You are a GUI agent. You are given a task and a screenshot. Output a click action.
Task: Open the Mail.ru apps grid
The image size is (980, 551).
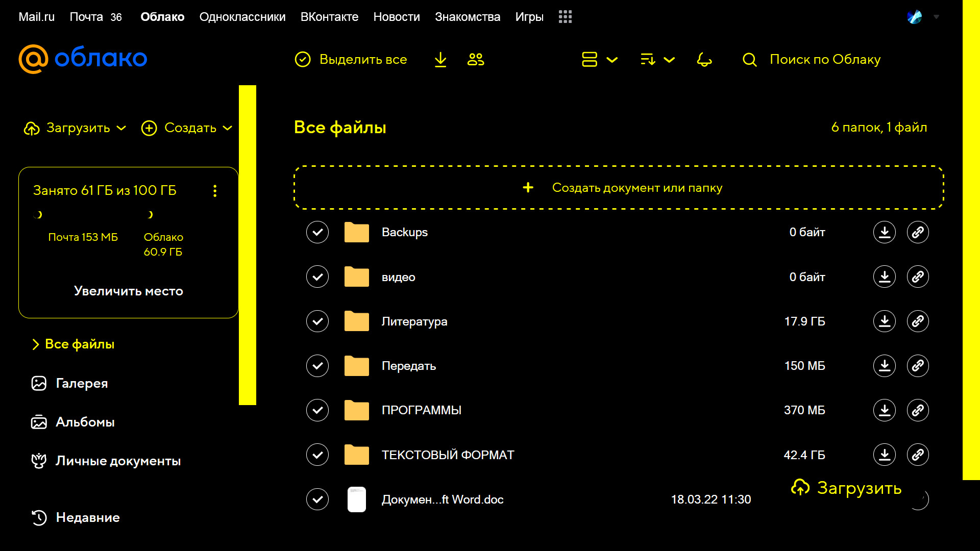tap(565, 17)
